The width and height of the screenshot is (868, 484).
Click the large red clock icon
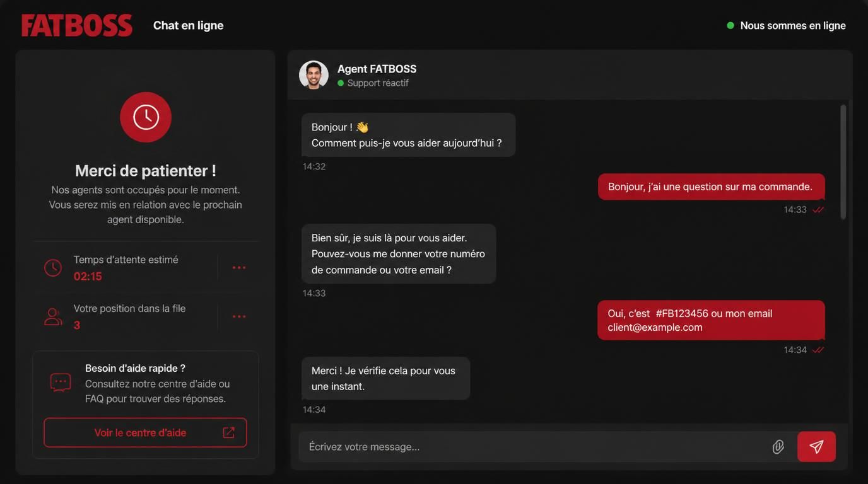pos(146,117)
